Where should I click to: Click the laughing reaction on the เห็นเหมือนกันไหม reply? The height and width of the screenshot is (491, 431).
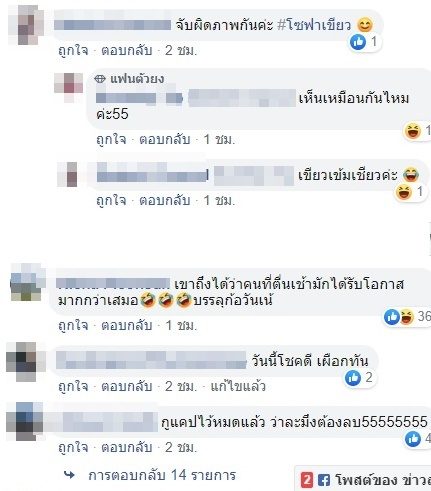pos(413,131)
